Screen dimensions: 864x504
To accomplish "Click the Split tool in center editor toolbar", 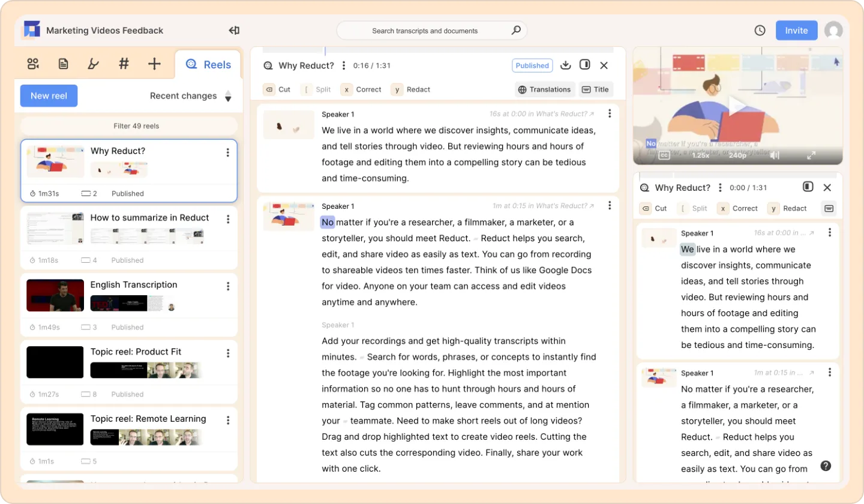I will pyautogui.click(x=317, y=89).
